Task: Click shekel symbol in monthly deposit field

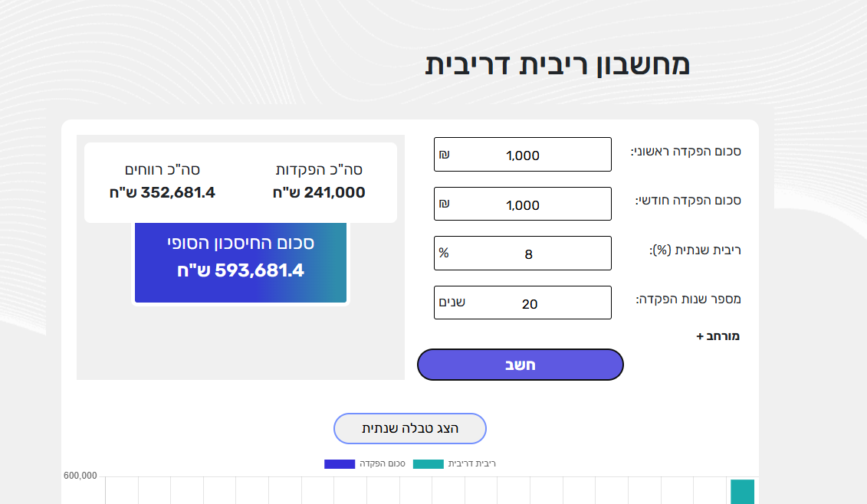Action: tap(444, 204)
